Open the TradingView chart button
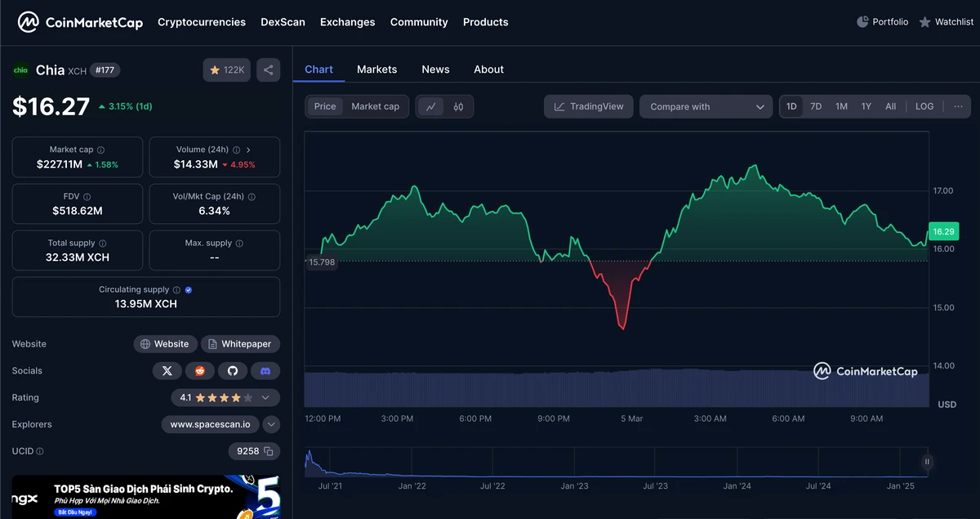Image resolution: width=980 pixels, height=519 pixels. [x=589, y=106]
